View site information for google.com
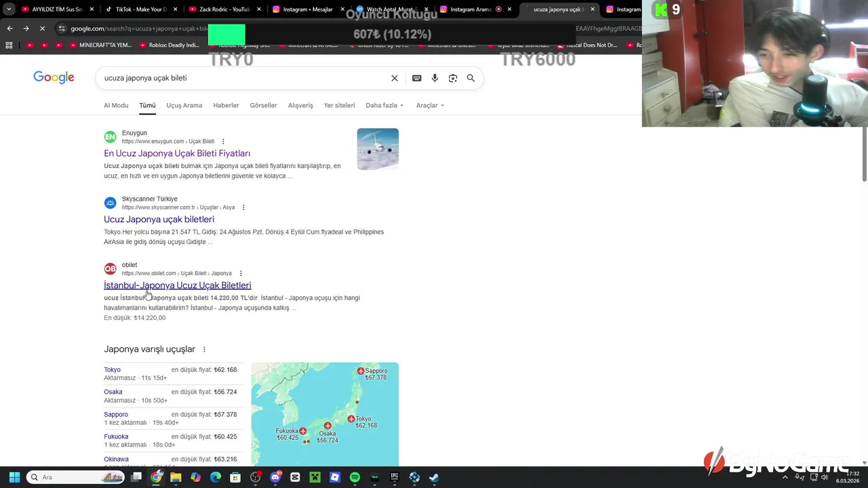This screenshot has height=488, width=868. (x=62, y=28)
